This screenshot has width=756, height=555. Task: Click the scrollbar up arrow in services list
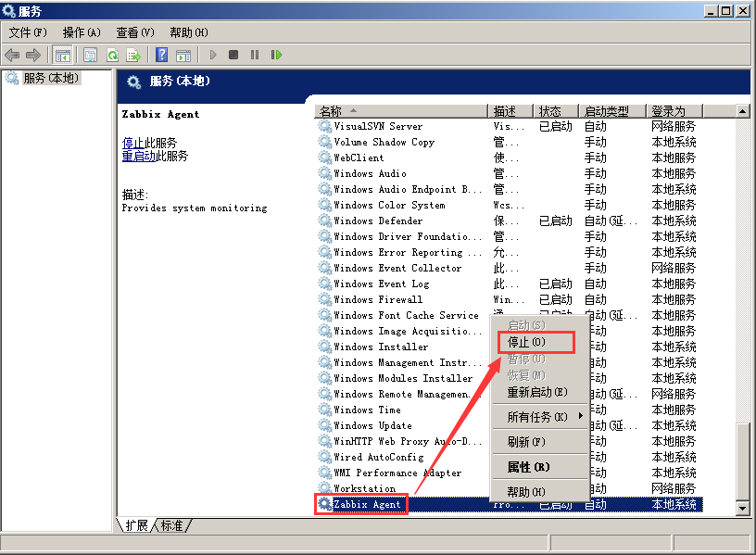742,111
